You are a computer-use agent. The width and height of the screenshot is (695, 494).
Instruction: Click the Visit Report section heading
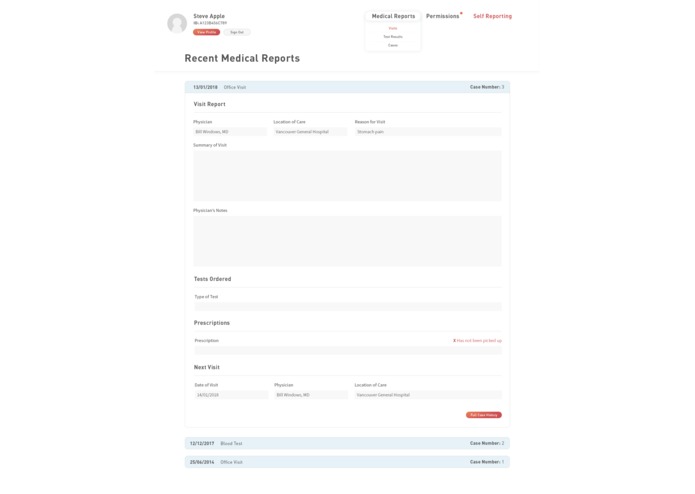tap(209, 104)
